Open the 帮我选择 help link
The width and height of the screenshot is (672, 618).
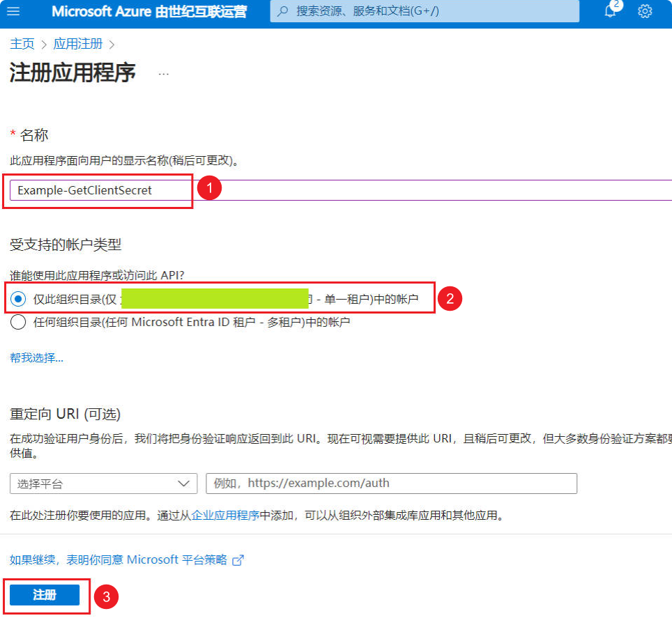click(36, 357)
